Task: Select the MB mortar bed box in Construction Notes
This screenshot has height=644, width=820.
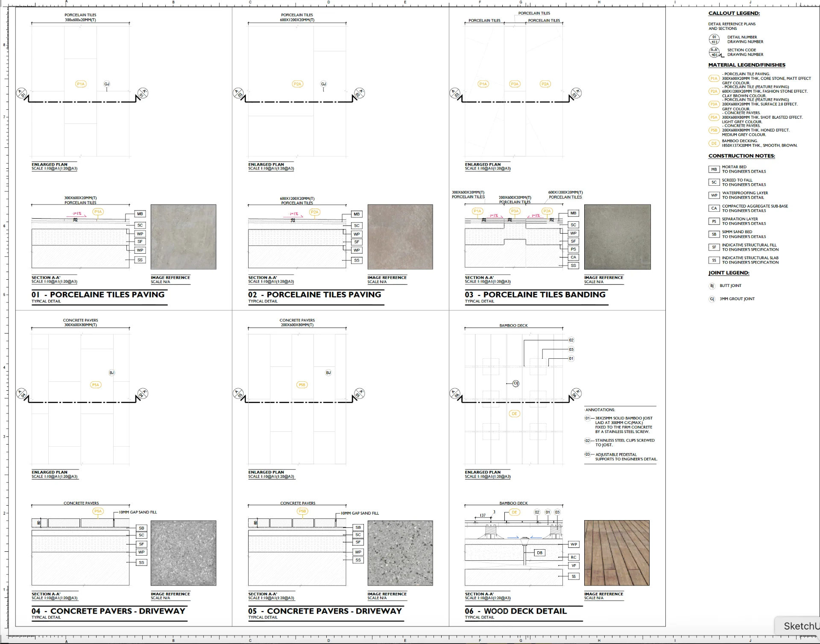Action: [x=714, y=169]
